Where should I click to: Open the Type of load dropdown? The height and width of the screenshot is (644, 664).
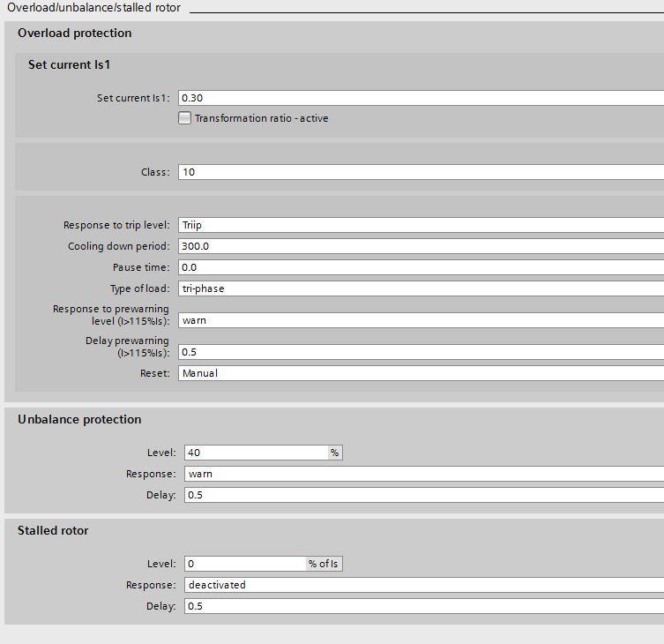point(421,288)
